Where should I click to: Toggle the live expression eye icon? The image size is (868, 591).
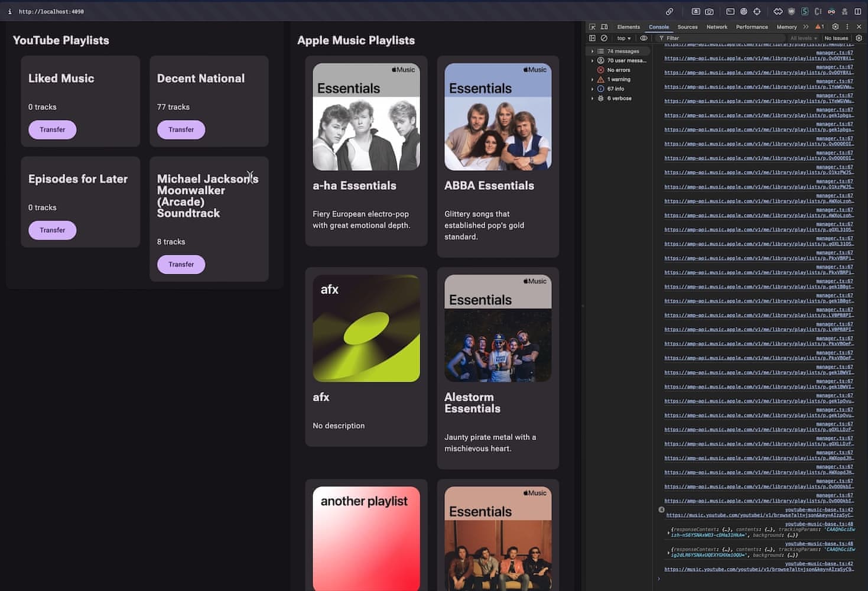643,38
